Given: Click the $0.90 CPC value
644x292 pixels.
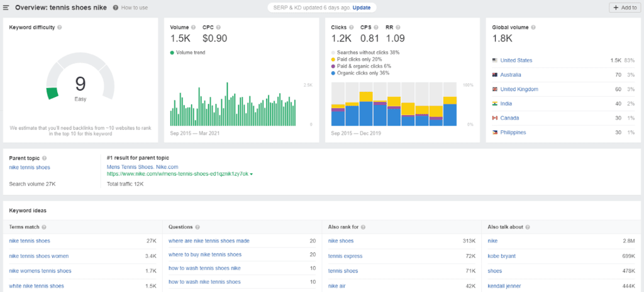Looking at the screenshot, I should [215, 38].
